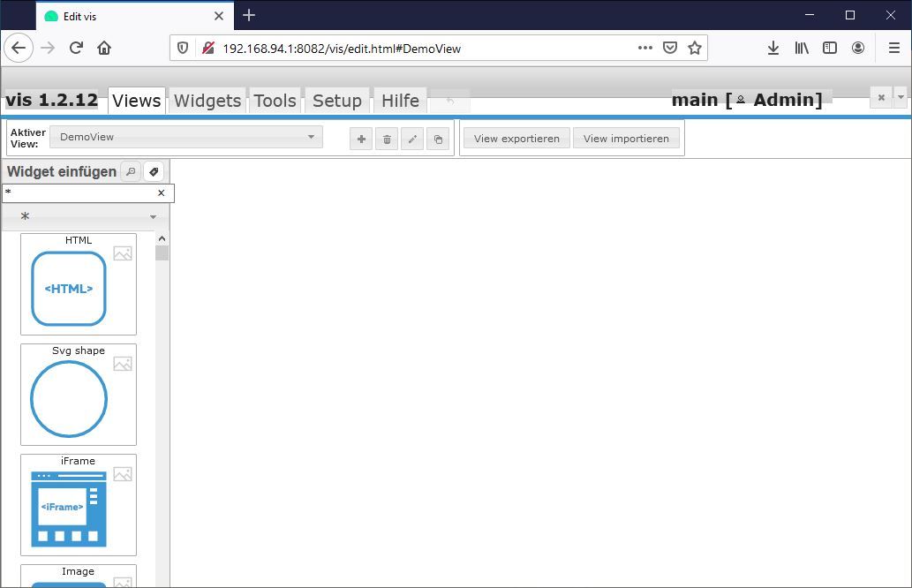Show tracking protection shield info
Image resolution: width=912 pixels, height=588 pixels.
(x=183, y=48)
